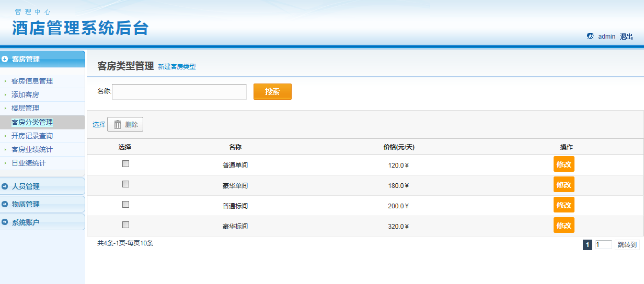
Task: Tick checkbox for 普通单间 row
Action: tap(125, 163)
